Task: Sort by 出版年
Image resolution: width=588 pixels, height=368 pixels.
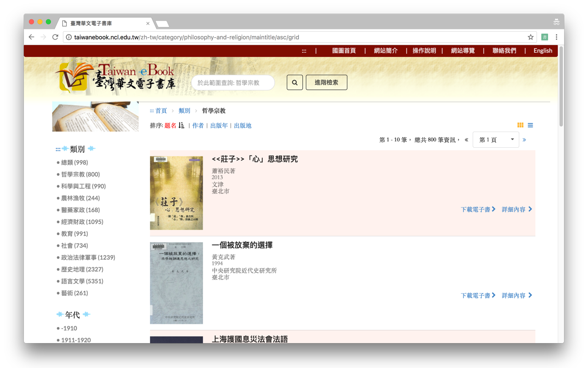Action: point(219,126)
